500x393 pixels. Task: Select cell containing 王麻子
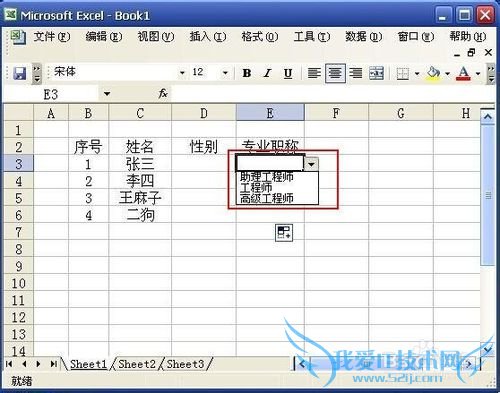pos(140,198)
